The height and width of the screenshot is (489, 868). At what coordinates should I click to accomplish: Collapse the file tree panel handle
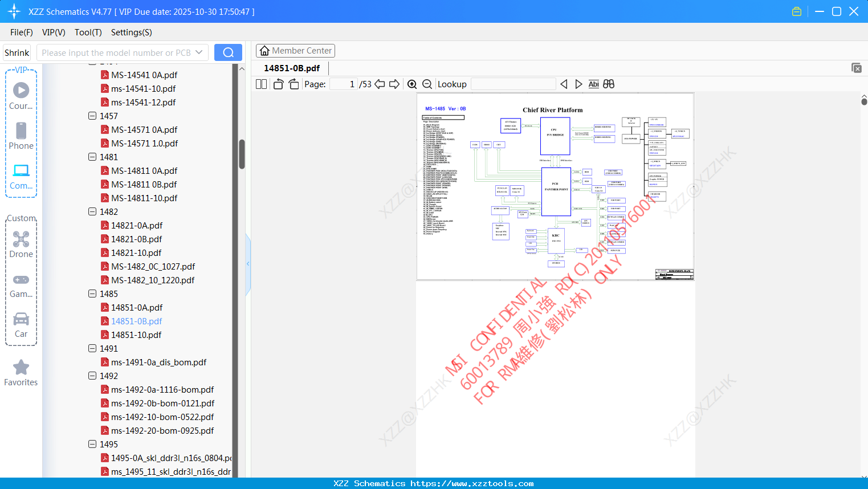[248, 264]
